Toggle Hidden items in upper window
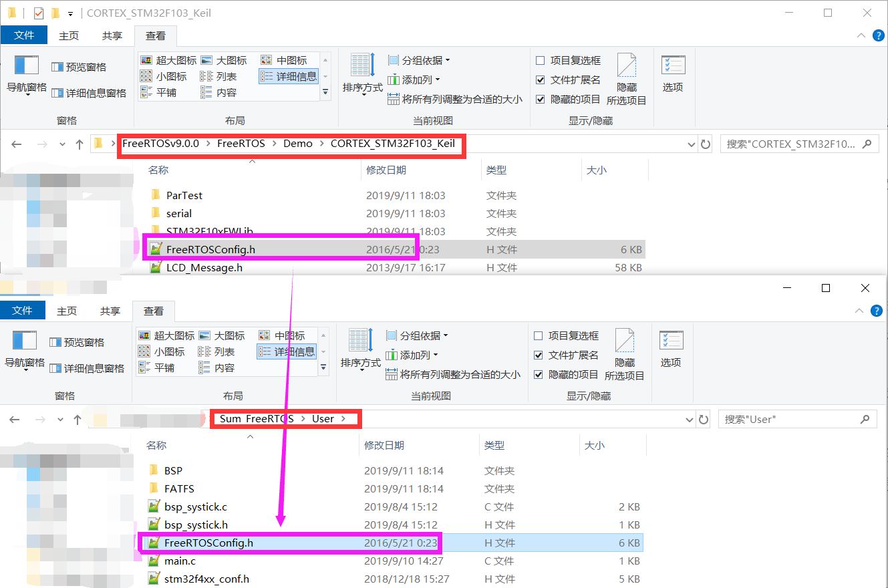 click(568, 99)
